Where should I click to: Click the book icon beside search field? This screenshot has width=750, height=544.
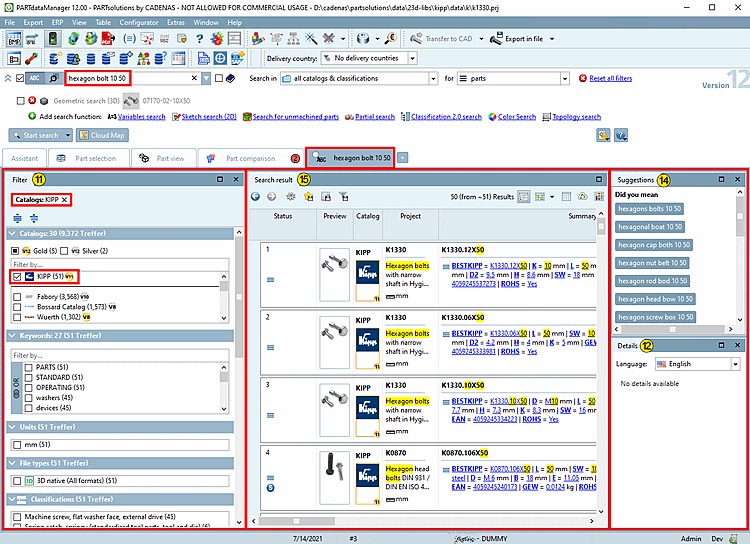click(231, 78)
